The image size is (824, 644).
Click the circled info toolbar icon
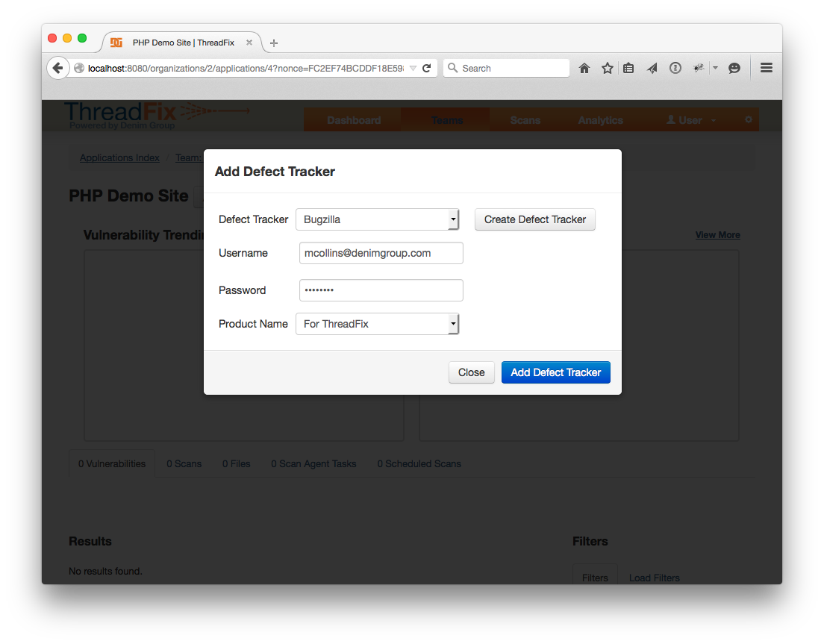[675, 68]
